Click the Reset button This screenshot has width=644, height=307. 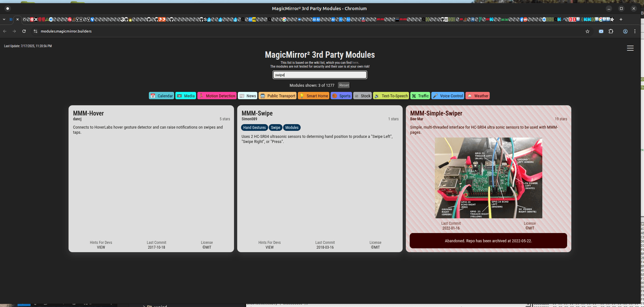344,85
